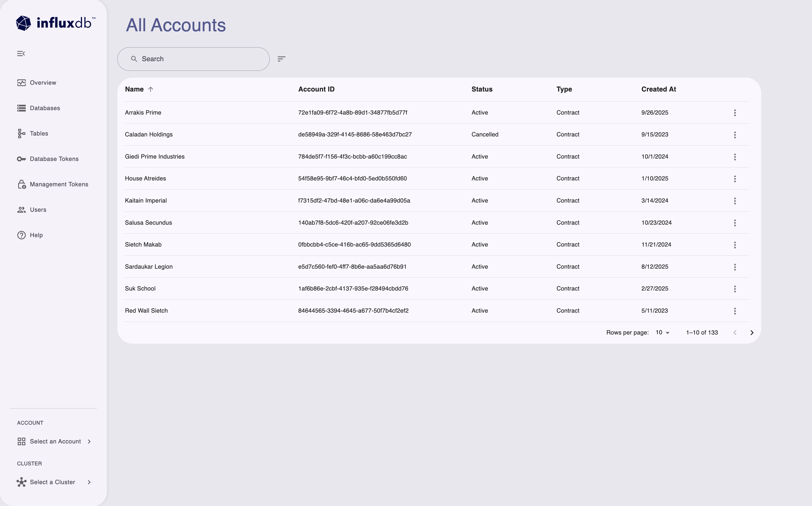Click the Database Tokens key icon
This screenshot has width=812, height=506.
pyautogui.click(x=21, y=159)
